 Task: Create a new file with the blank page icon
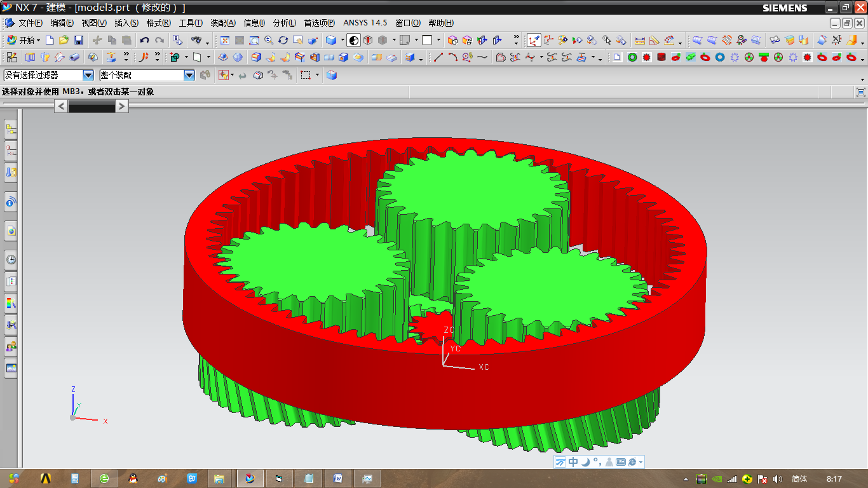[x=50, y=40]
